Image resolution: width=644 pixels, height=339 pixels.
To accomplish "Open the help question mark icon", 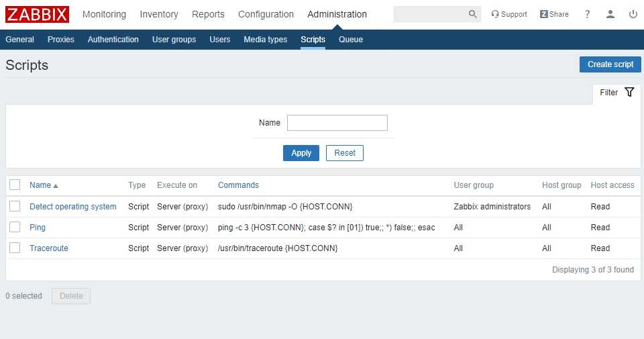I will [588, 14].
